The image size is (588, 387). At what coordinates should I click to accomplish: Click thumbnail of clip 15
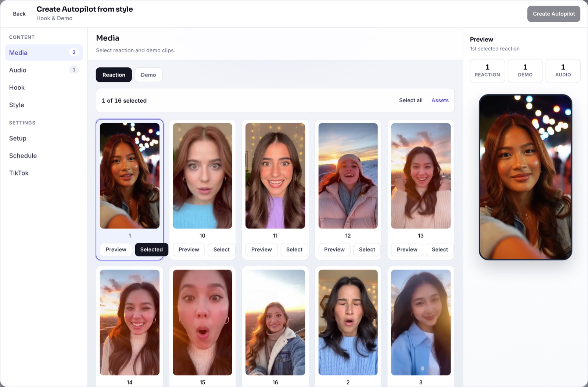202,323
